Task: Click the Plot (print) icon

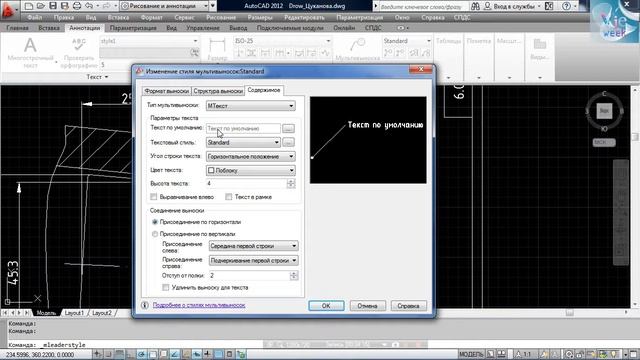Action: pos(77,6)
